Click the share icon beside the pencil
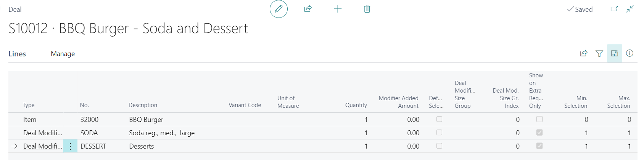The height and width of the screenshot is (160, 644). click(308, 9)
